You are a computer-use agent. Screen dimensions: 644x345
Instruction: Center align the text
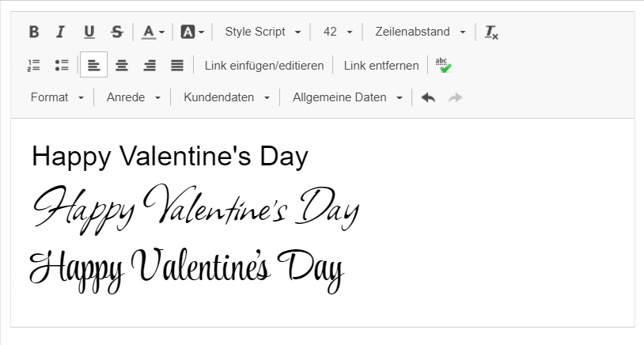pos(121,65)
